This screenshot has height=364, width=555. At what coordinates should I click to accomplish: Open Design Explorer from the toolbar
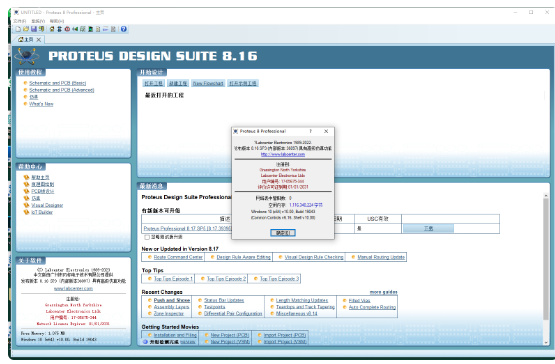click(90, 29)
